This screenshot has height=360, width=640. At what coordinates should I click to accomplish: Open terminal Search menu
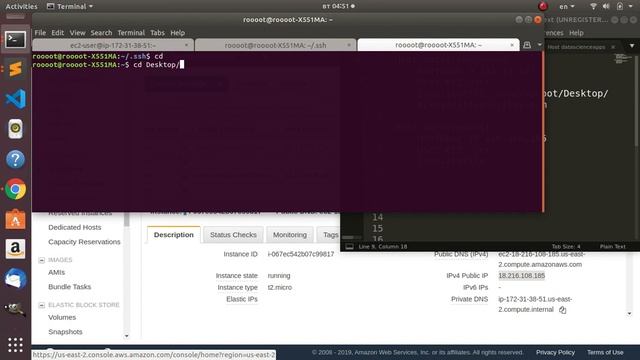point(101,33)
